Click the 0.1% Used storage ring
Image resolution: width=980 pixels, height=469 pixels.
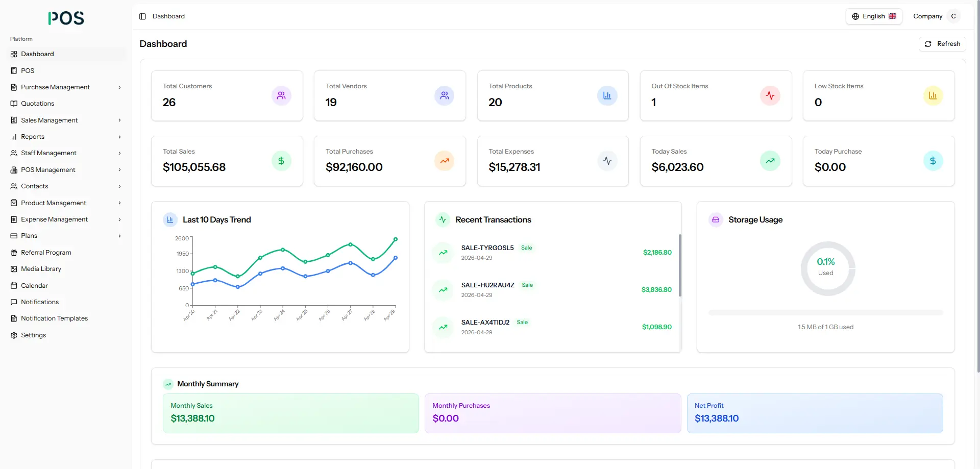pyautogui.click(x=827, y=268)
